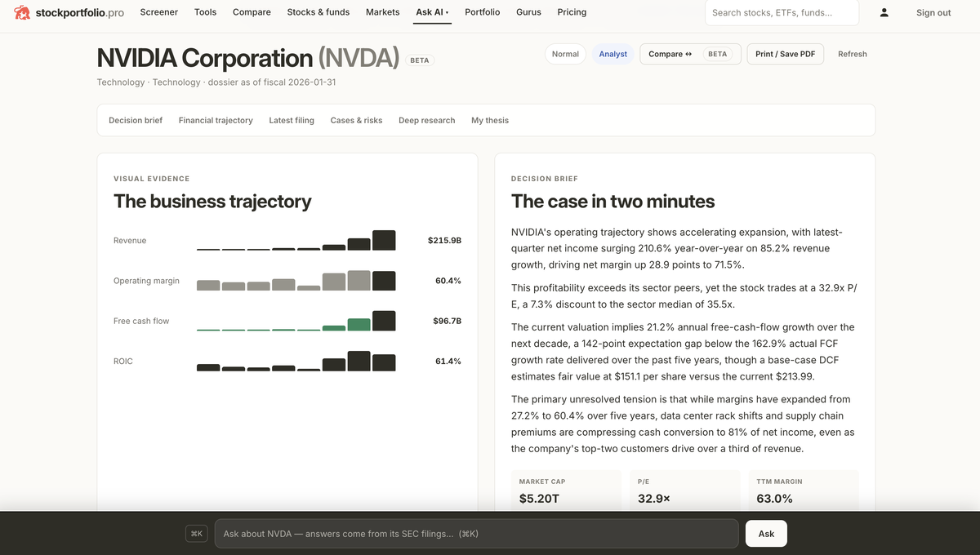This screenshot has height=555, width=980.
Task: Click the ROIC row label
Action: (x=123, y=361)
